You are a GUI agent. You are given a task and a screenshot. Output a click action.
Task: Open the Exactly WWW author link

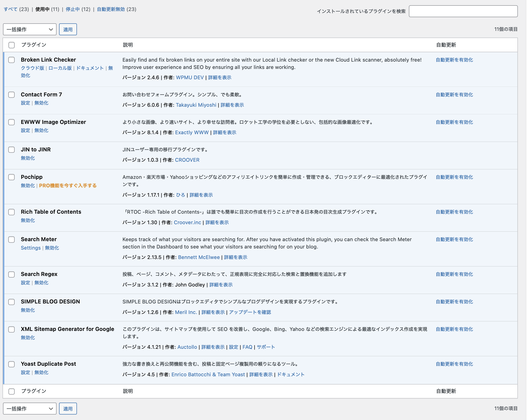[x=192, y=132]
